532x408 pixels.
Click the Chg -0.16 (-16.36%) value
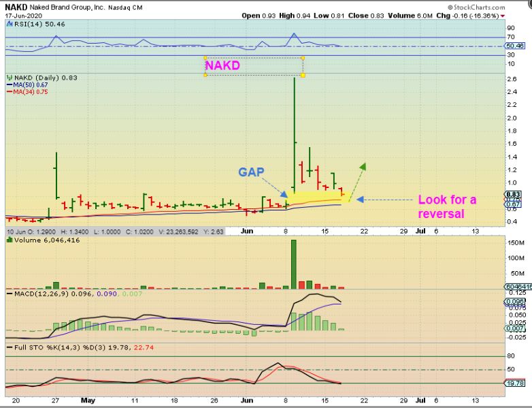(467, 16)
